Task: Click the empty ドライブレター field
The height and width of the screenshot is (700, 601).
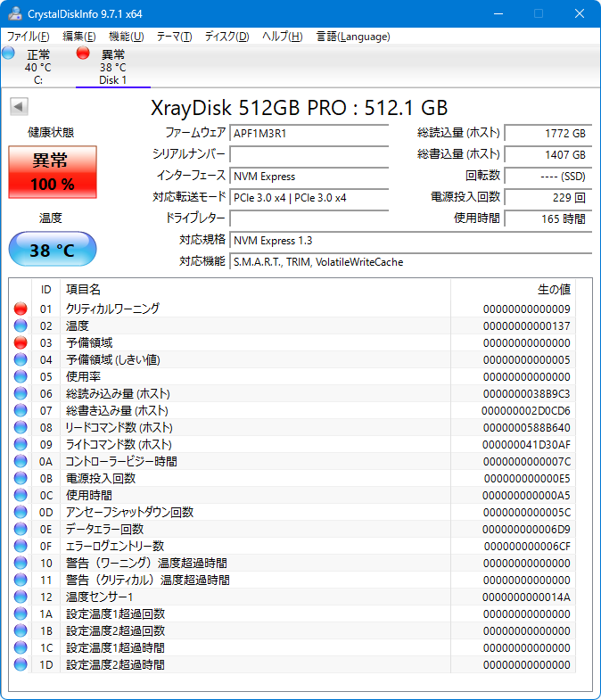Action: point(309,218)
